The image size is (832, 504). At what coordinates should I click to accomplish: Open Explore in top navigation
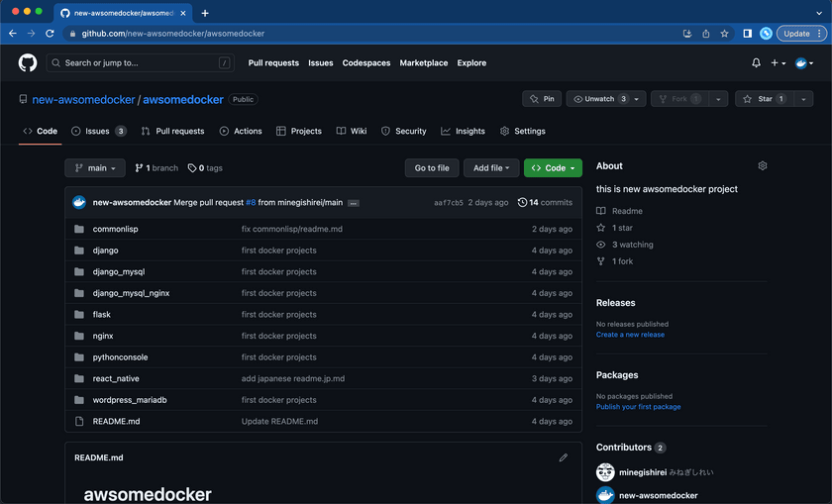(x=471, y=62)
